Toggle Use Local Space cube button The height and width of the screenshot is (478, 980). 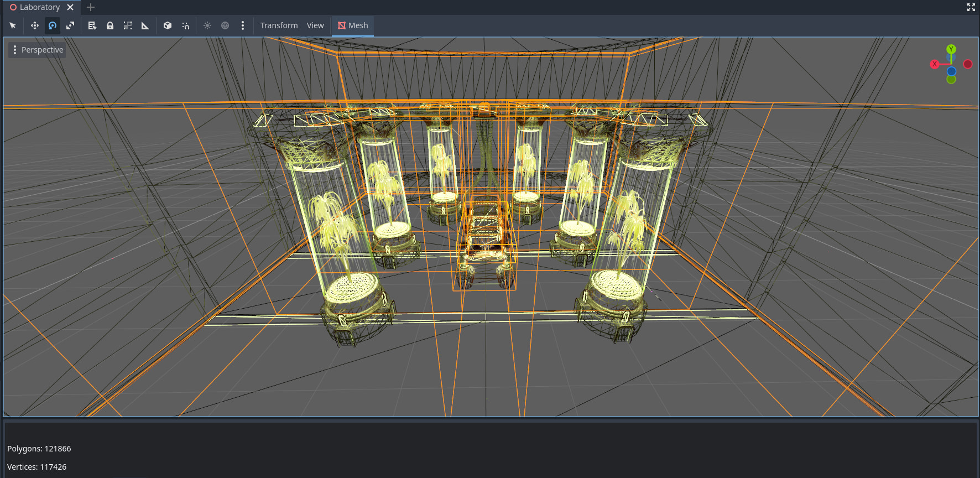pyautogui.click(x=168, y=25)
